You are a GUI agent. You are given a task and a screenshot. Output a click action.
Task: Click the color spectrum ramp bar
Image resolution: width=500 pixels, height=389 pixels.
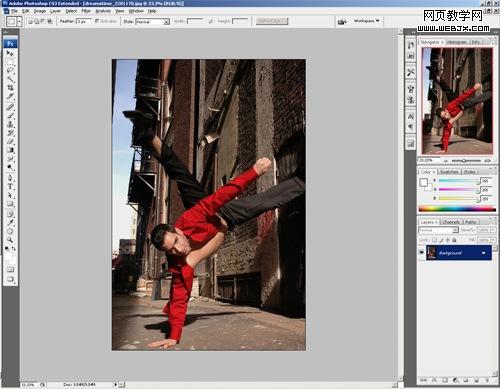457,209
